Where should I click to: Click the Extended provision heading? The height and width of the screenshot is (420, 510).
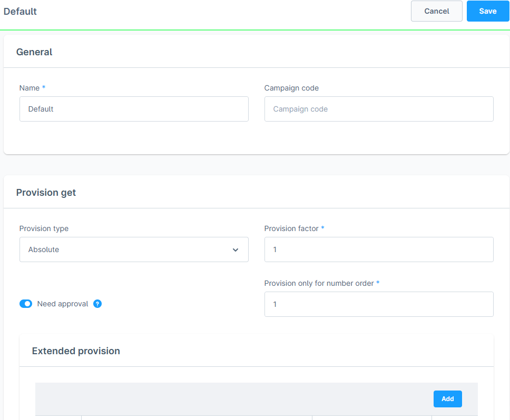click(x=76, y=351)
